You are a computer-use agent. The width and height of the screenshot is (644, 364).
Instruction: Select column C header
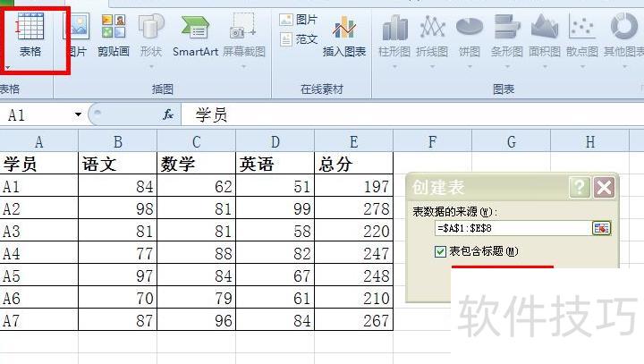(x=196, y=141)
